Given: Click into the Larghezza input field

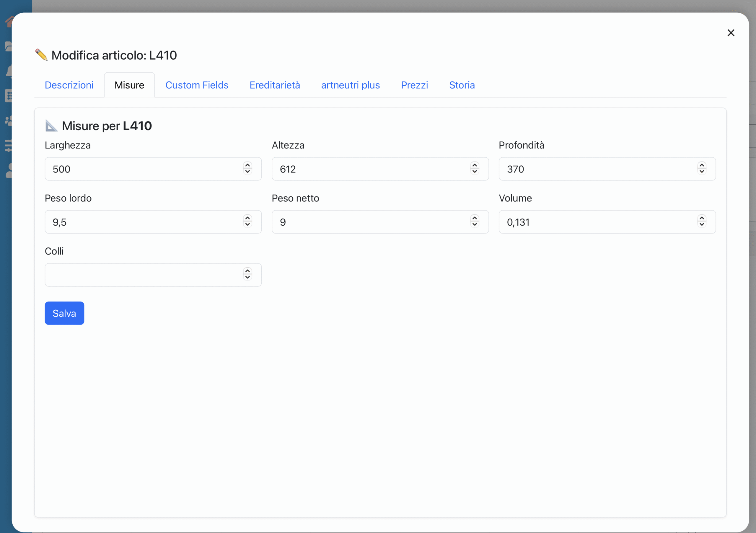Looking at the screenshot, I should tap(141, 169).
